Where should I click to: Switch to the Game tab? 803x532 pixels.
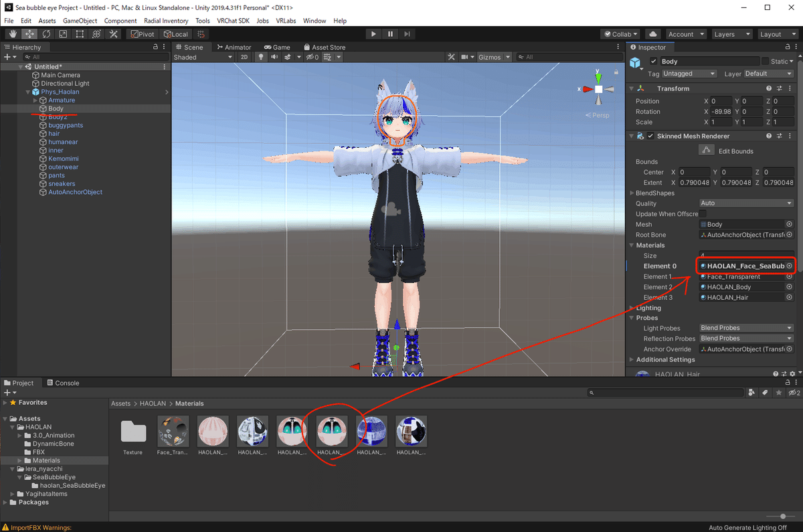276,48
